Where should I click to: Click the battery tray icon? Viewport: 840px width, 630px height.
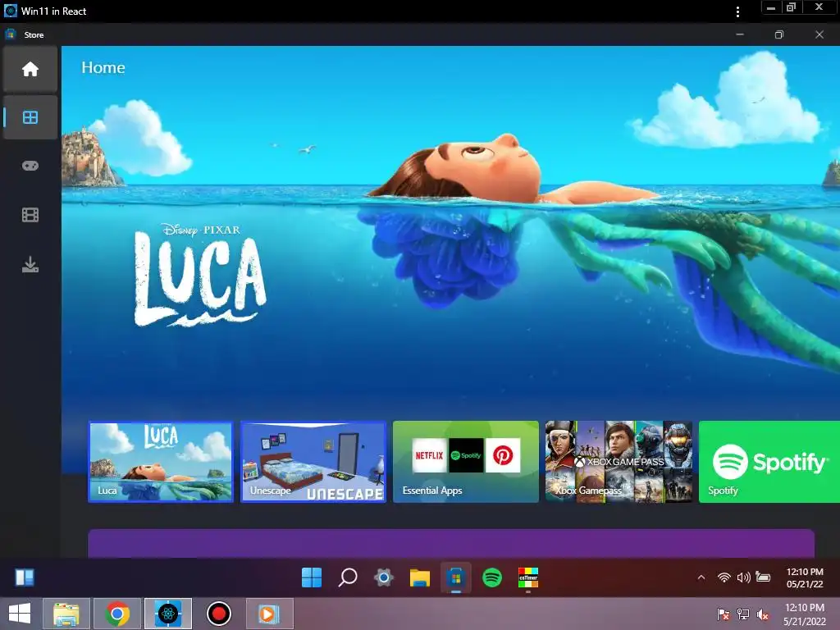coord(763,577)
